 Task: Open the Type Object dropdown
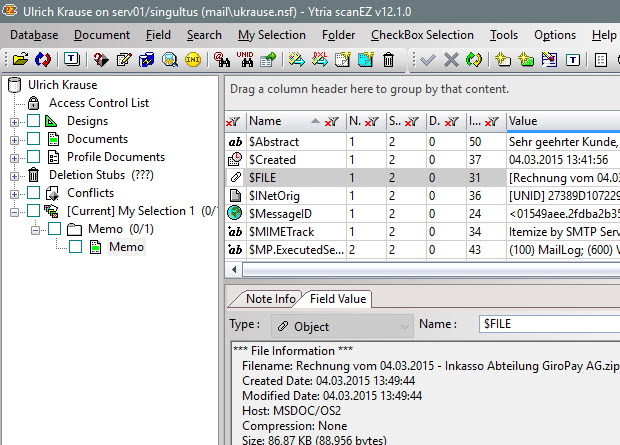click(342, 326)
